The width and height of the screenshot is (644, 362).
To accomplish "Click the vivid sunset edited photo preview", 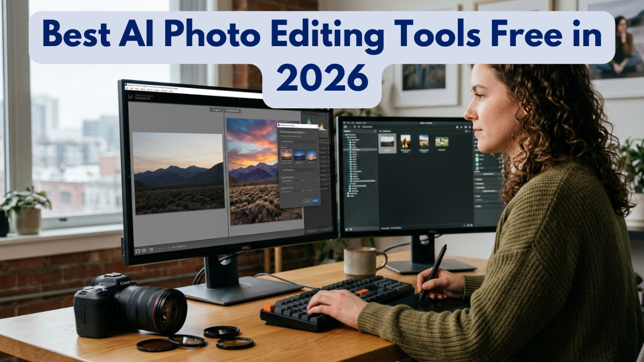I will tap(263, 172).
